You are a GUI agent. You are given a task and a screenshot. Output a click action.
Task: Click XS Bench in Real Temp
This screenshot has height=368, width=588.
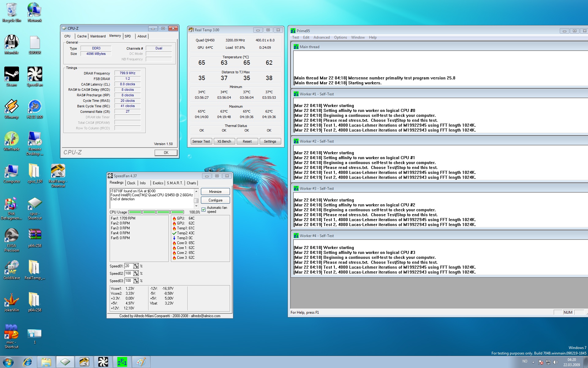(224, 141)
